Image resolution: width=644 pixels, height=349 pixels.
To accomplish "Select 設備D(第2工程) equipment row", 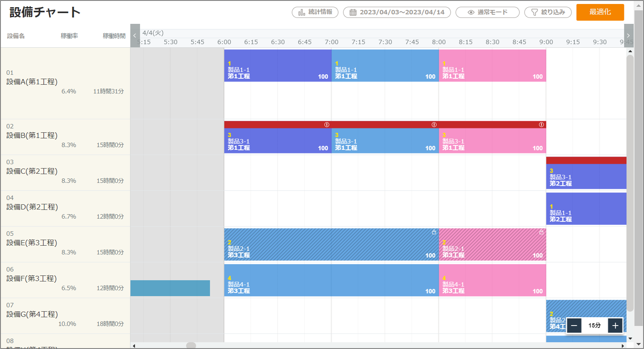I will [65, 209].
